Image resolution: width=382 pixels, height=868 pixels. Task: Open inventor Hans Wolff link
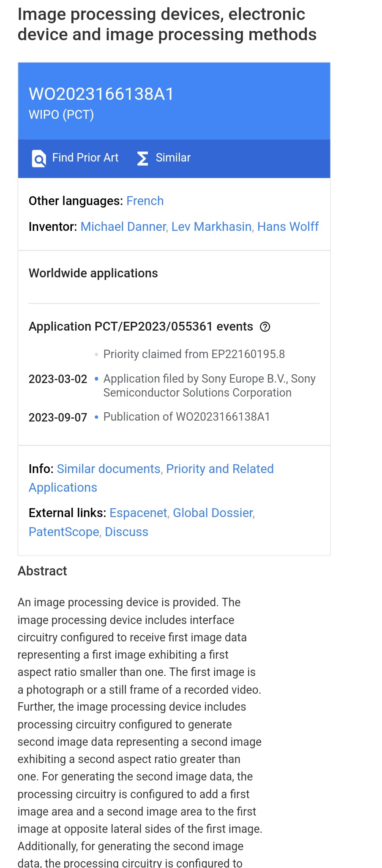tap(288, 227)
